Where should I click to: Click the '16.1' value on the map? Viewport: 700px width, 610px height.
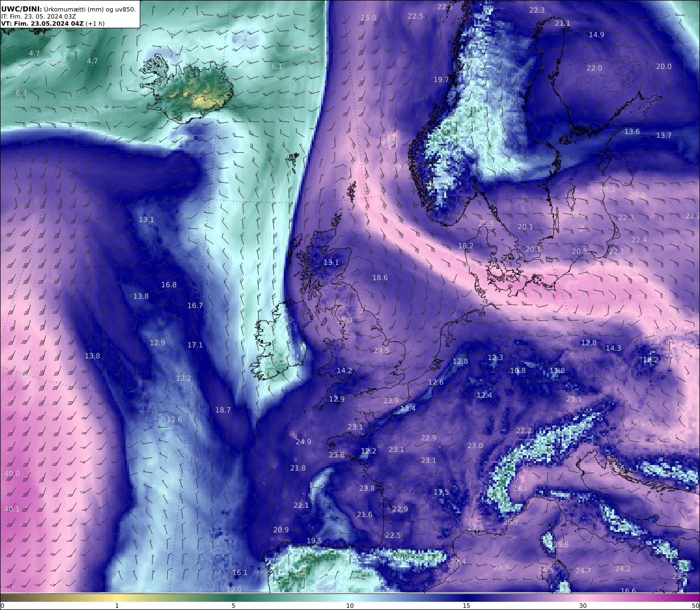coord(240,573)
